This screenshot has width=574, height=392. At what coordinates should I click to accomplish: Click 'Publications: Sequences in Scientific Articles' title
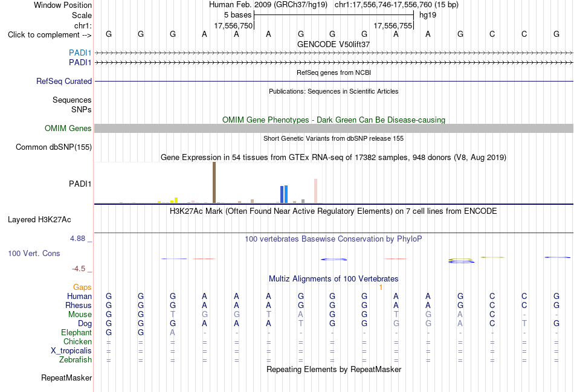click(334, 91)
